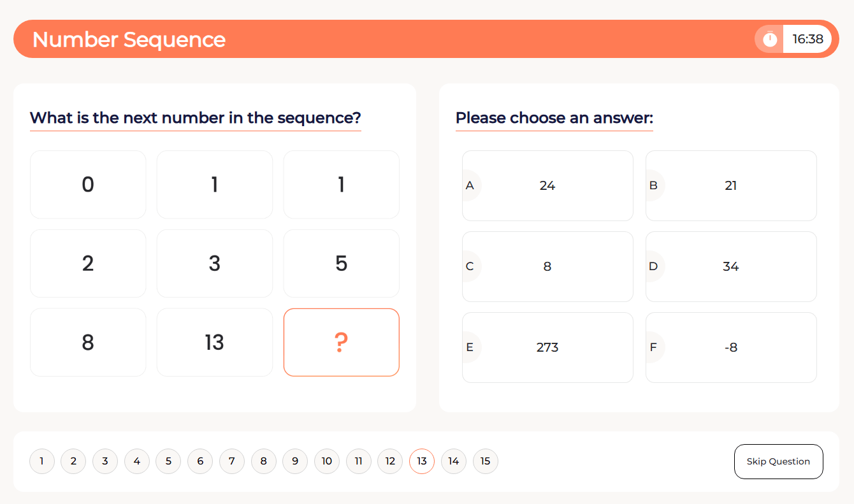Jump to question 5
Screen dimensions: 854x504
(168, 461)
